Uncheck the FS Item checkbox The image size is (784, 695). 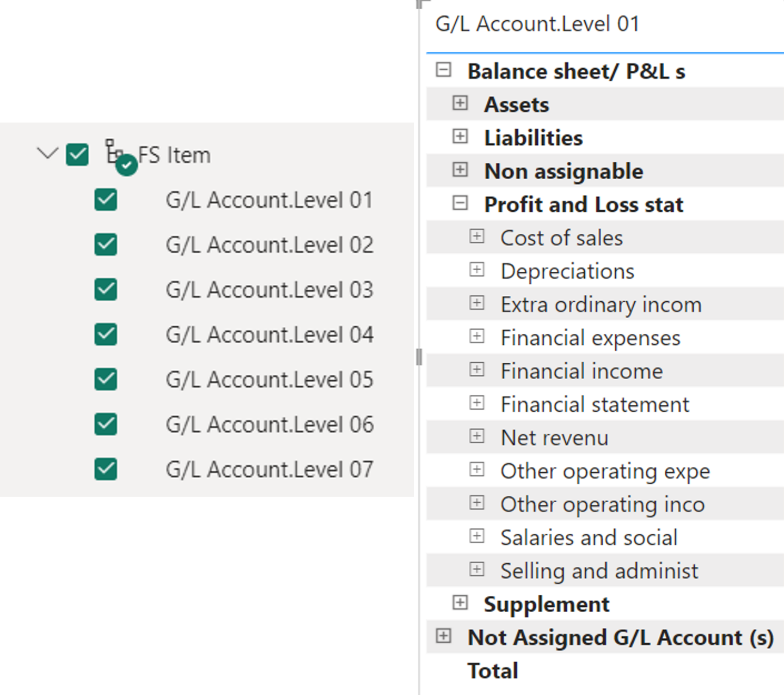(x=77, y=155)
